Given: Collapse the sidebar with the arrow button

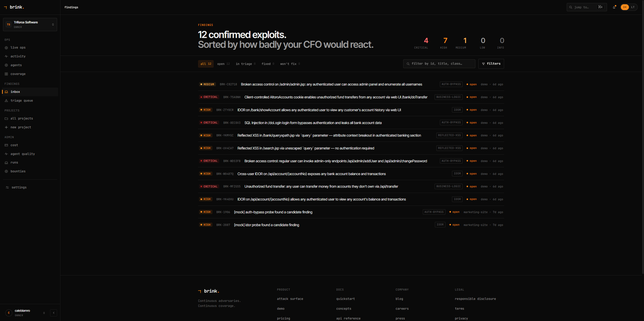Looking at the screenshot, I should click(54, 313).
